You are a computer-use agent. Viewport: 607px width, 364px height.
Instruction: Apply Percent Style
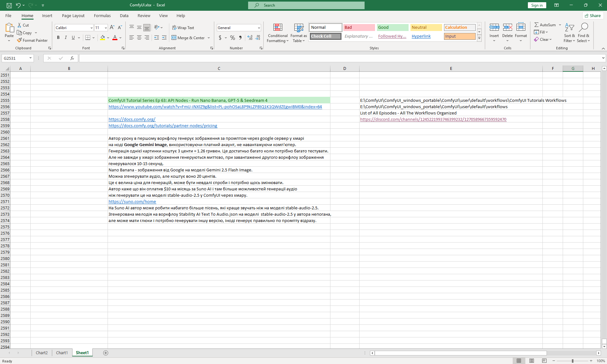pos(233,38)
